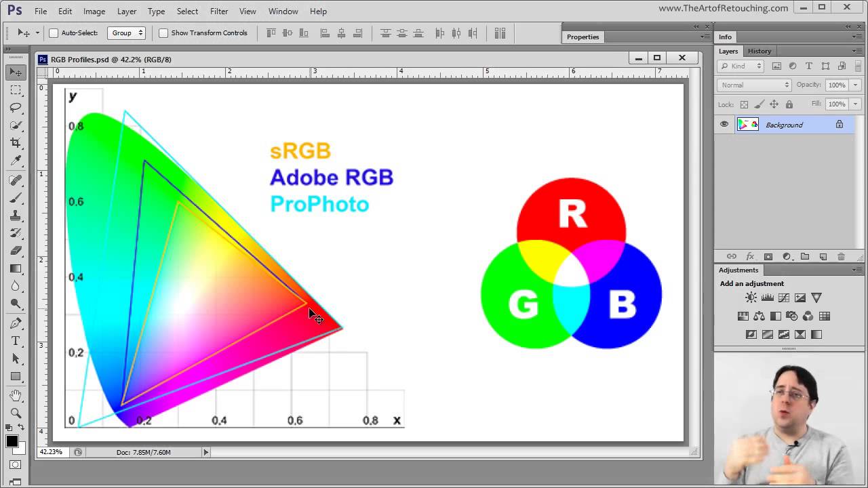This screenshot has height=488, width=868.
Task: Toggle lock transparent pixels
Action: pos(744,104)
